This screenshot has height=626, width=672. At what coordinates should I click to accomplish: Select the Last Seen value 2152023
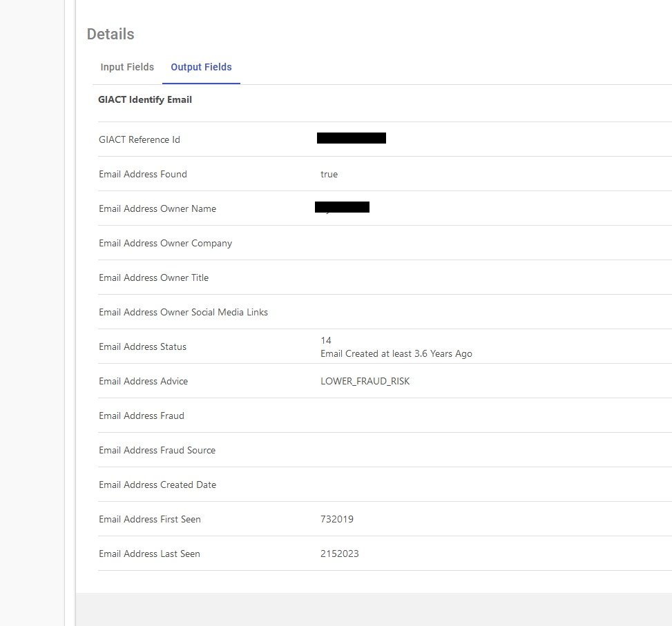(339, 554)
